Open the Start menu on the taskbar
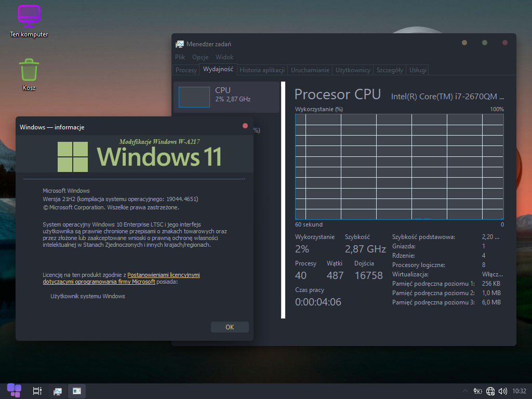The height and width of the screenshot is (399, 532). click(14, 390)
